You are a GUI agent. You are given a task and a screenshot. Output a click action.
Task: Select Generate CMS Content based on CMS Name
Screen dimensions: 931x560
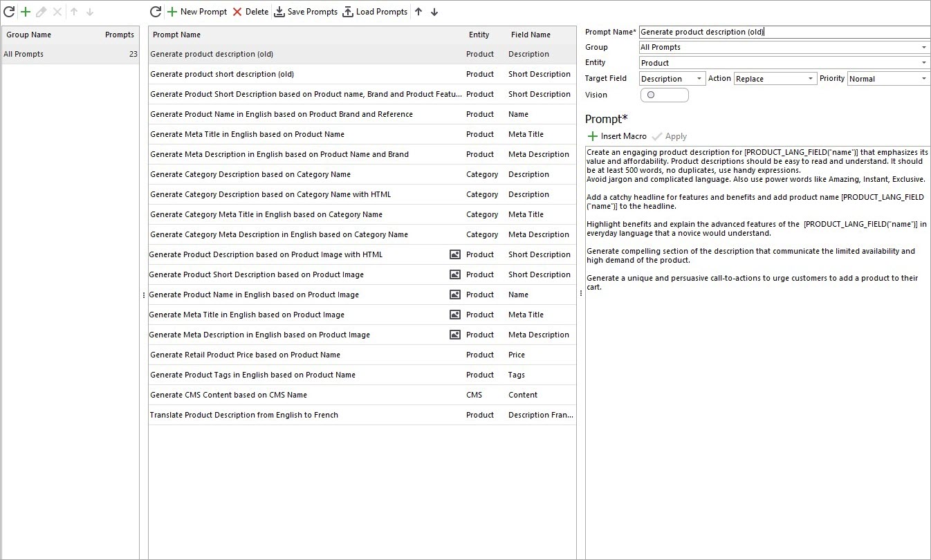pos(362,395)
